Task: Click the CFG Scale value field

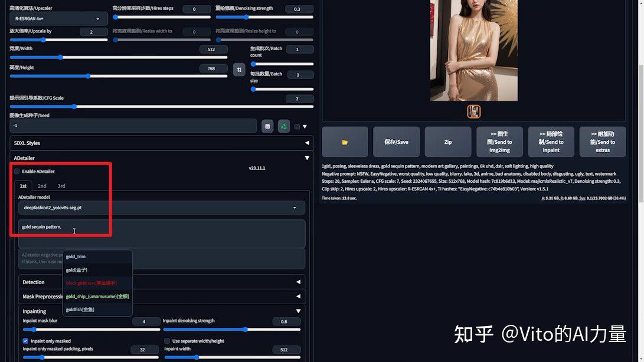Action: tap(299, 99)
